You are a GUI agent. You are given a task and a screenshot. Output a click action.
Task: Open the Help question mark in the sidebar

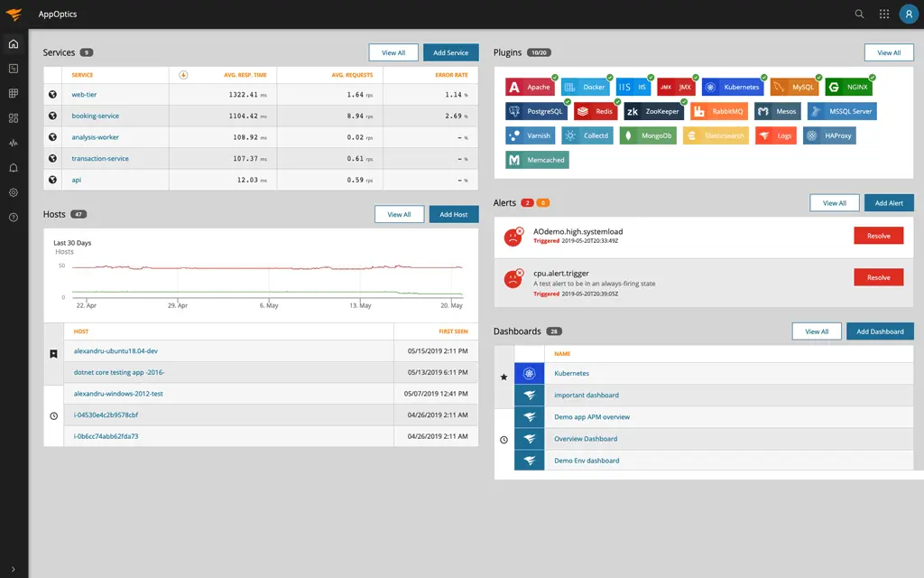[x=13, y=217]
